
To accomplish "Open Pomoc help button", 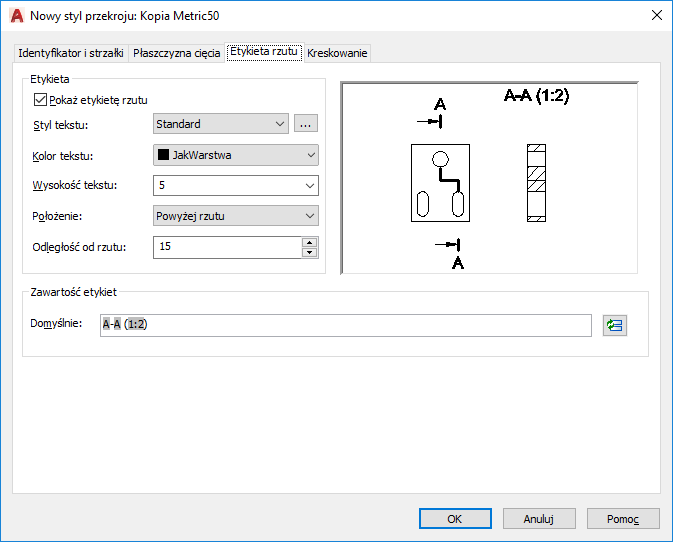I will [621, 519].
